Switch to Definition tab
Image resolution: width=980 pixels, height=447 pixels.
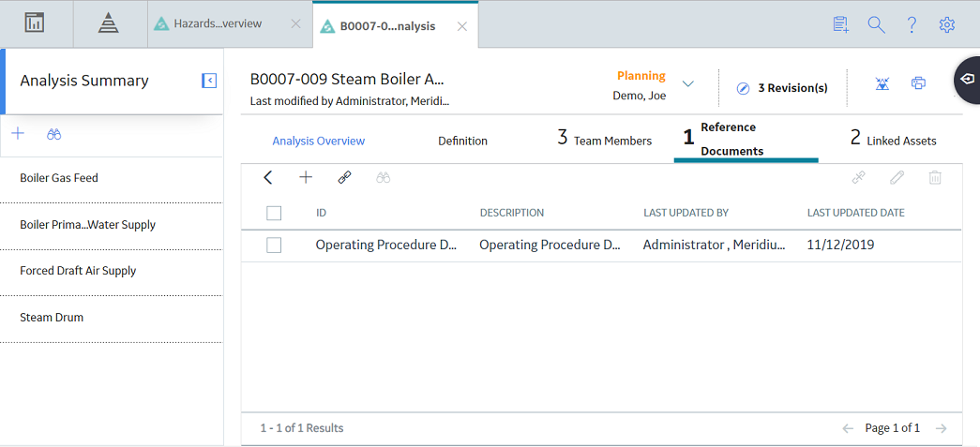coord(462,142)
